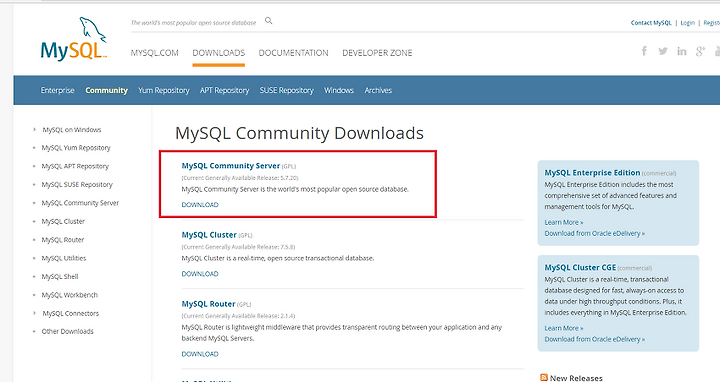The width and height of the screenshot is (720, 382).
Task: Open MySQL Enterprise Edition heading link
Action: (592, 173)
